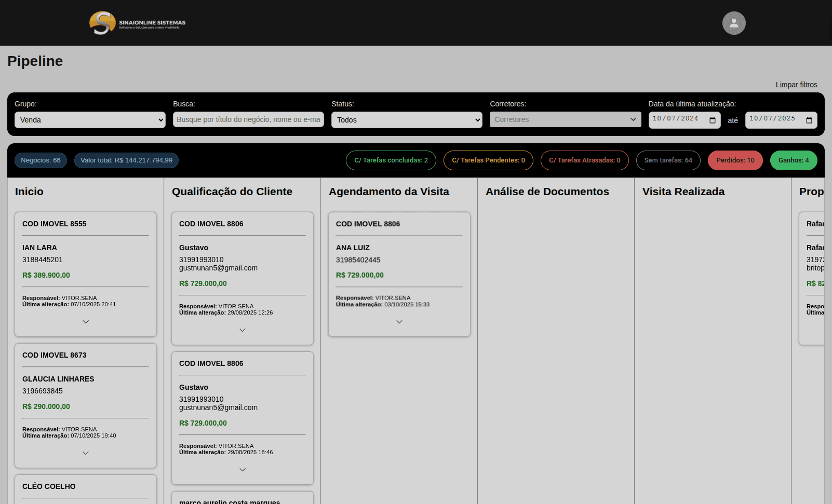Open the user profile avatar menu

coord(733,23)
